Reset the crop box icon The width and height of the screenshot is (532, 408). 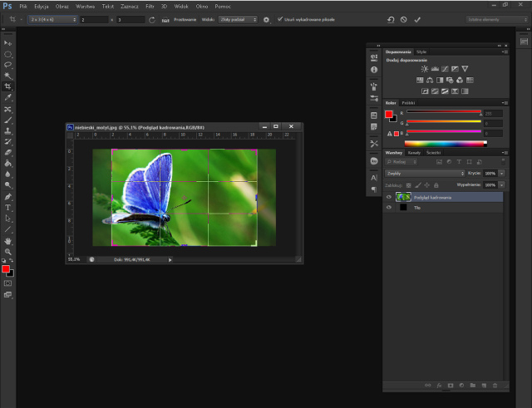point(391,20)
